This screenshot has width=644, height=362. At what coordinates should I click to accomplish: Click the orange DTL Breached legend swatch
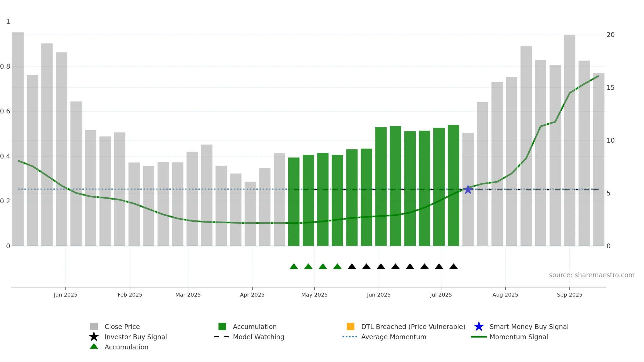pyautogui.click(x=350, y=327)
